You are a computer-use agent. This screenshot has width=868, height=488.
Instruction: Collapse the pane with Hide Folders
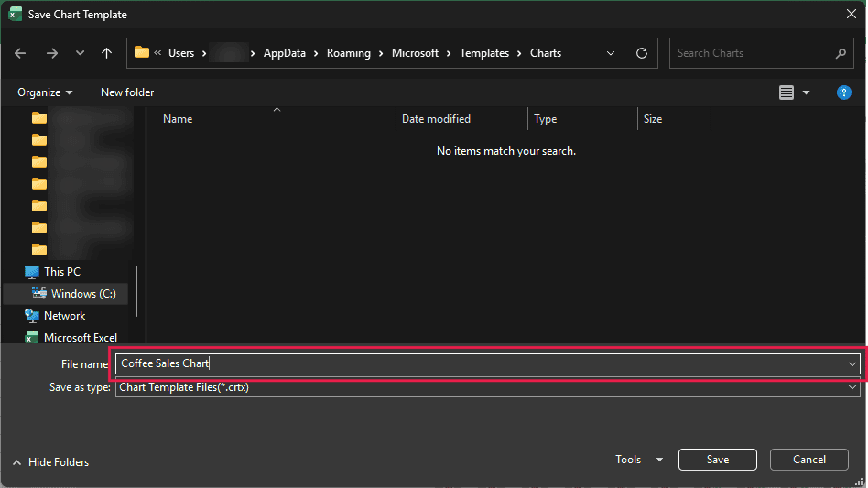point(50,462)
